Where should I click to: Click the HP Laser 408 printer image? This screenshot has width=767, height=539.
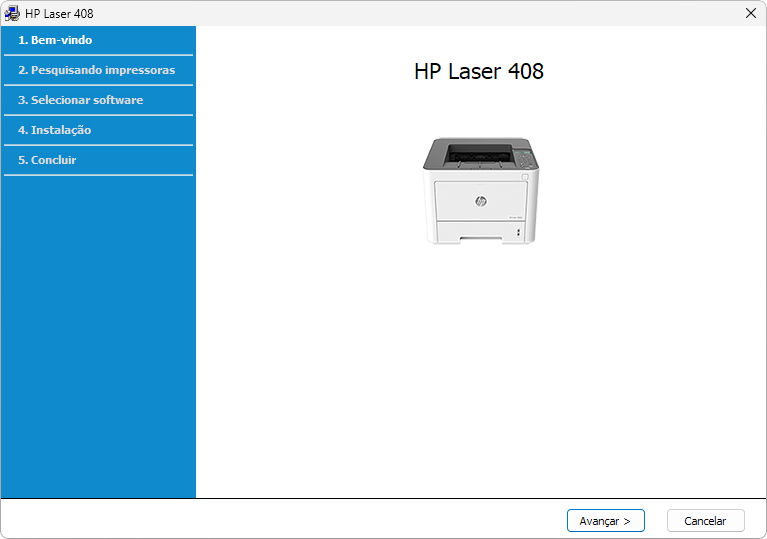481,190
